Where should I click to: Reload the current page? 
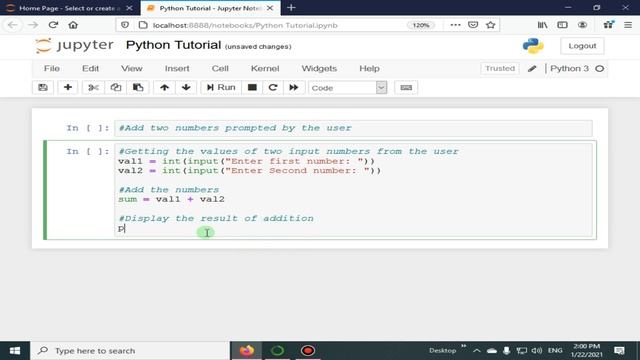pyautogui.click(x=53, y=25)
